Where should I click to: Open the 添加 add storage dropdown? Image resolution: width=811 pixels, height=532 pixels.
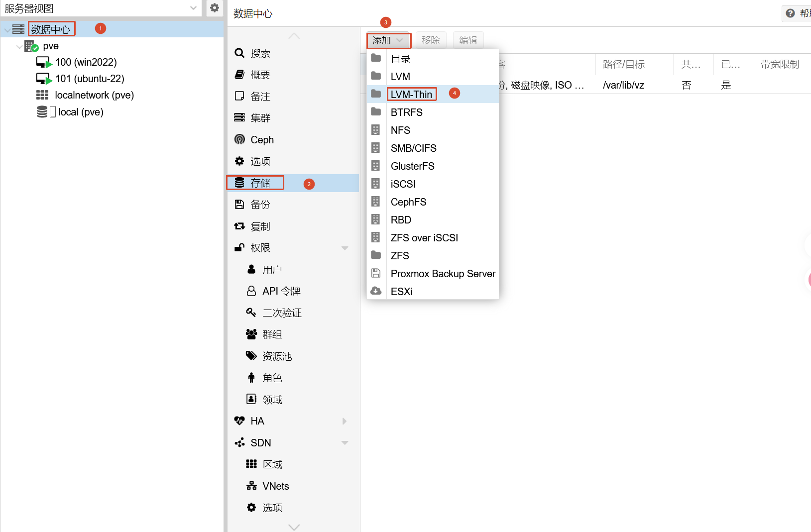point(388,40)
